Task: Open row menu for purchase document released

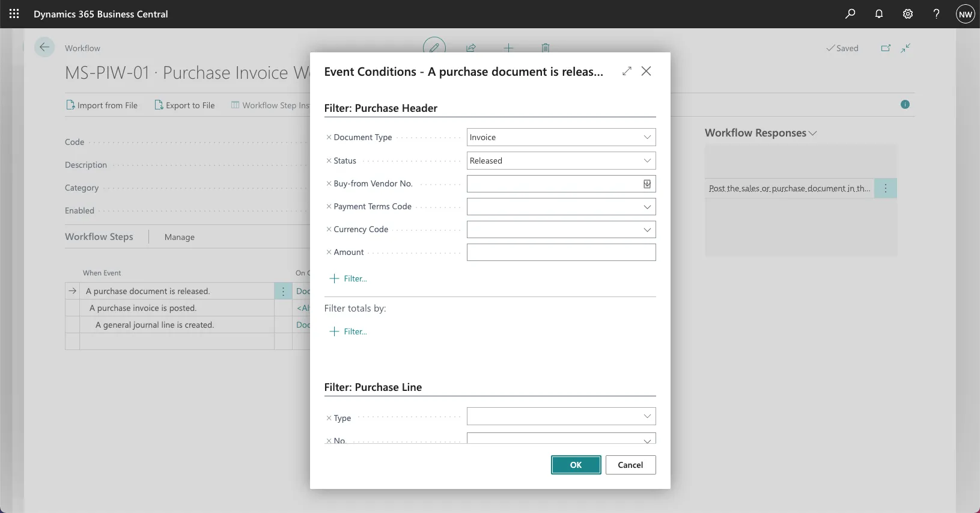Action: coord(284,291)
